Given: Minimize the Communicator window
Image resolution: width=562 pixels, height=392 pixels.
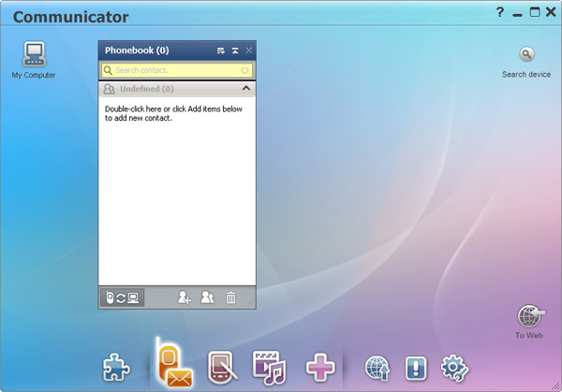Looking at the screenshot, I should [517, 15].
